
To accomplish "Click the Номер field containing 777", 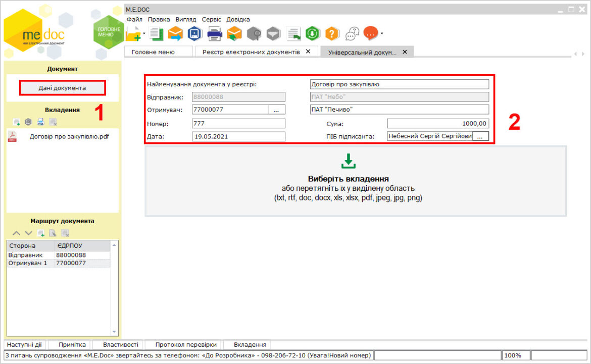I will click(x=238, y=123).
